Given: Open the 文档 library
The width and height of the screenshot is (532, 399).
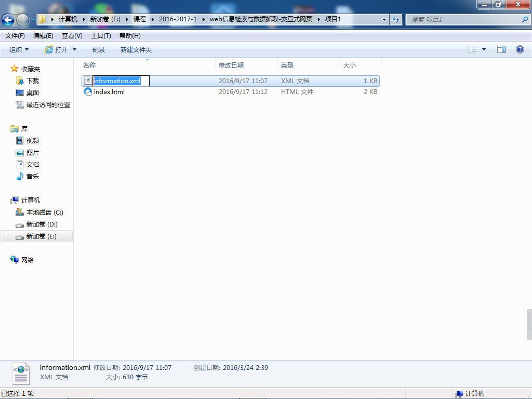Looking at the screenshot, I should [28, 165].
